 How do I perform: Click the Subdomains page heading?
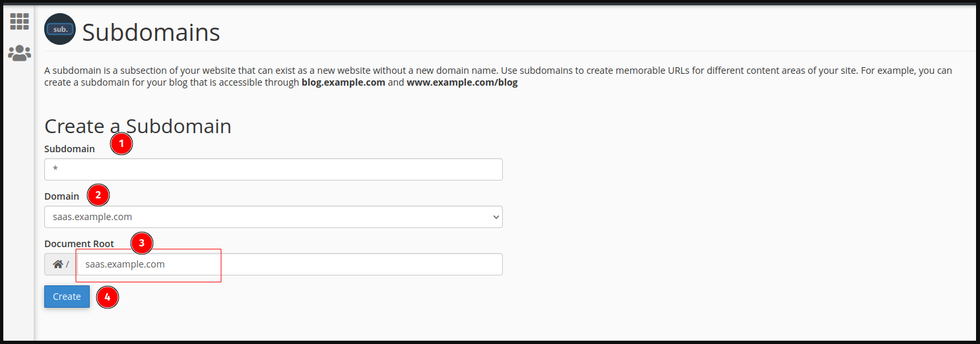tap(151, 32)
